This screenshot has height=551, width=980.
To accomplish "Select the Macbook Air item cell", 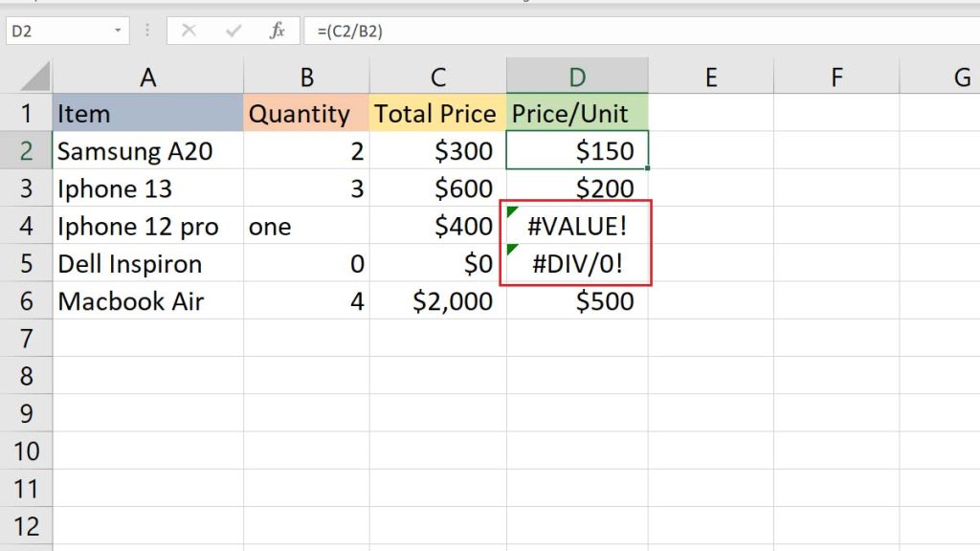I will pyautogui.click(x=148, y=300).
